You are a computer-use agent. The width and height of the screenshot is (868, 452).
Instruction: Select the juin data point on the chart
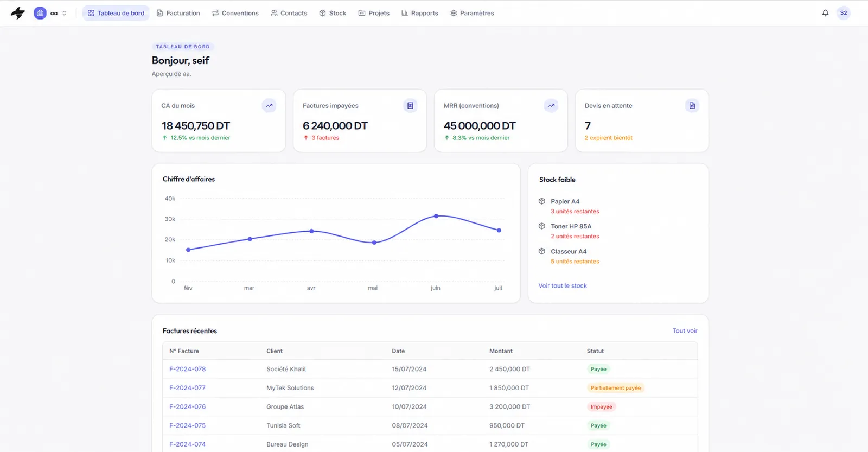[436, 216]
